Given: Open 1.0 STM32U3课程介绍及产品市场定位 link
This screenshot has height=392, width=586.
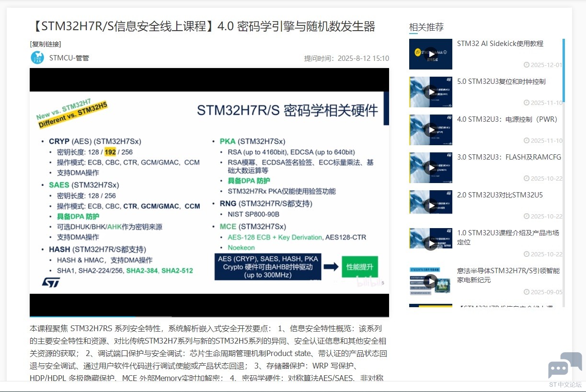Looking at the screenshot, I should tap(508, 237).
